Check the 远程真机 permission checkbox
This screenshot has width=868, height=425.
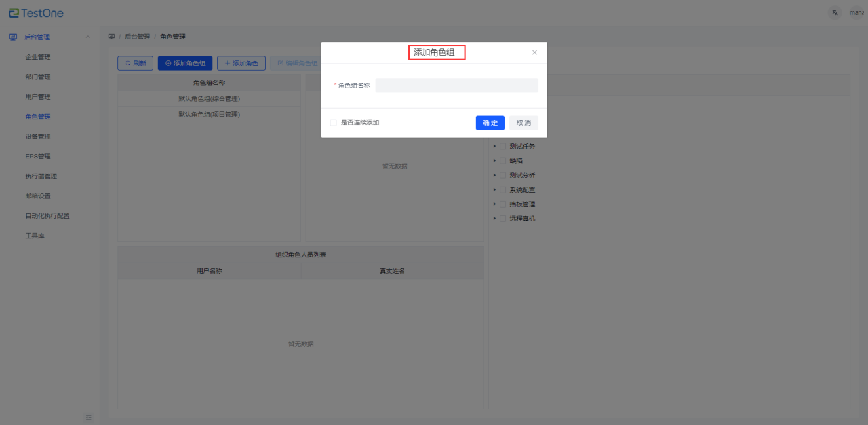pos(503,218)
